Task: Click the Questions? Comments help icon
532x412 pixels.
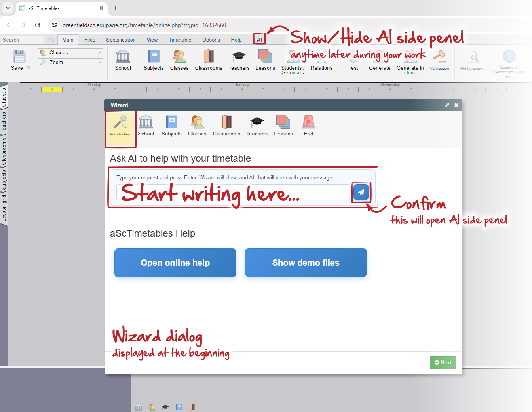Action: [509, 56]
